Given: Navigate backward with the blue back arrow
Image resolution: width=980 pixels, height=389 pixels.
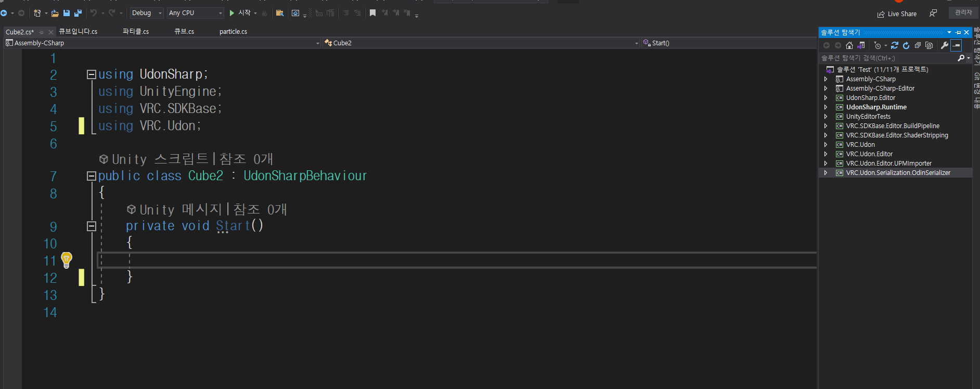Looking at the screenshot, I should click(4, 13).
